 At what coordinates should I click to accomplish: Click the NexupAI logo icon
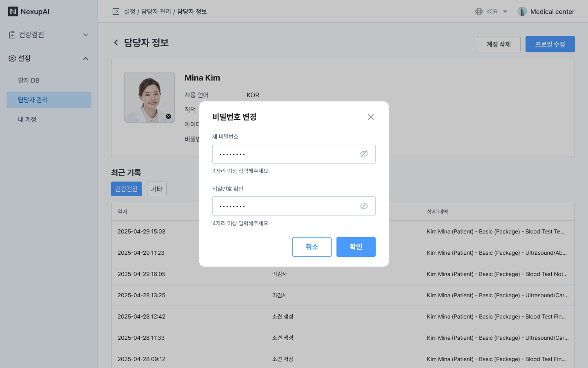pyautogui.click(x=13, y=11)
